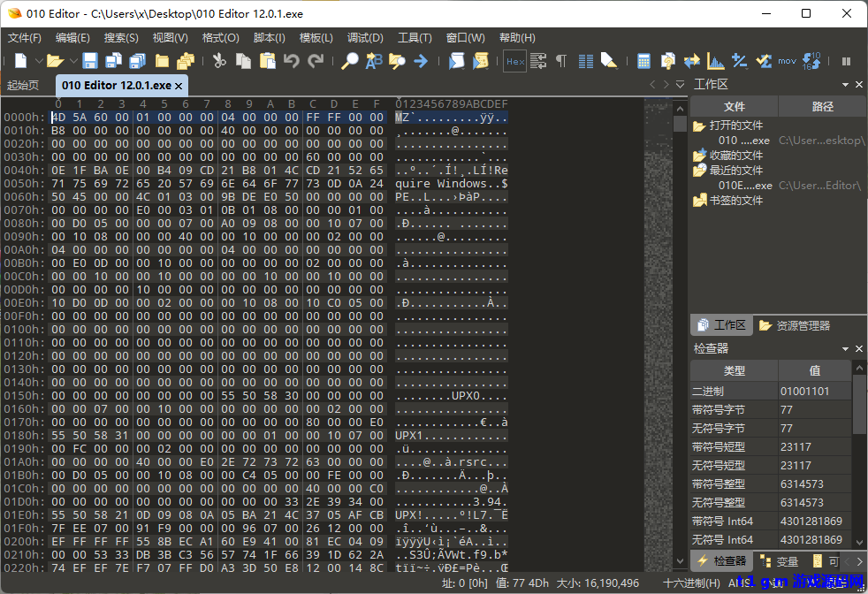Toggle the Hex edit mode button
The width and height of the screenshot is (868, 594).
514,61
